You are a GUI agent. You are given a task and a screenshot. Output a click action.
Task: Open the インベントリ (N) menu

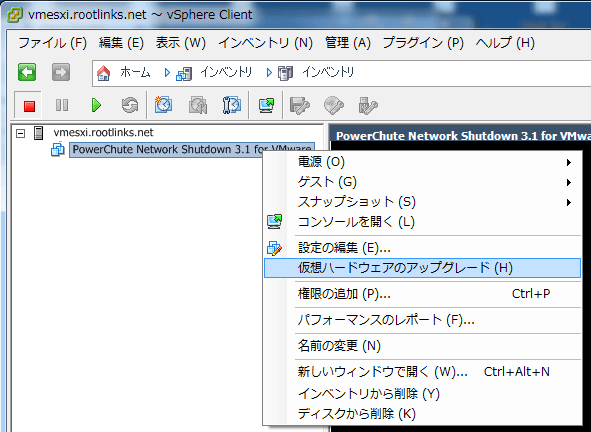pos(265,43)
